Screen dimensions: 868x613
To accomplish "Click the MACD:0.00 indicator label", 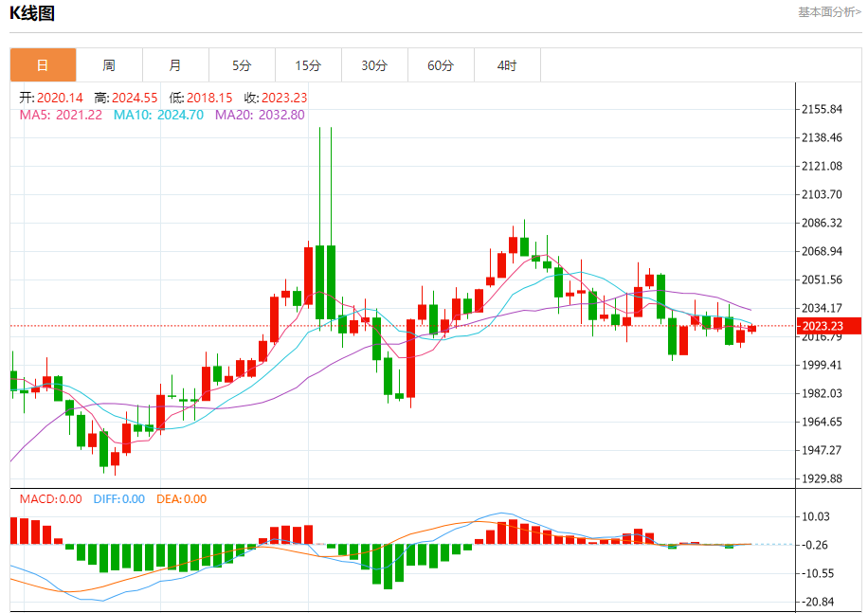I will (51, 499).
